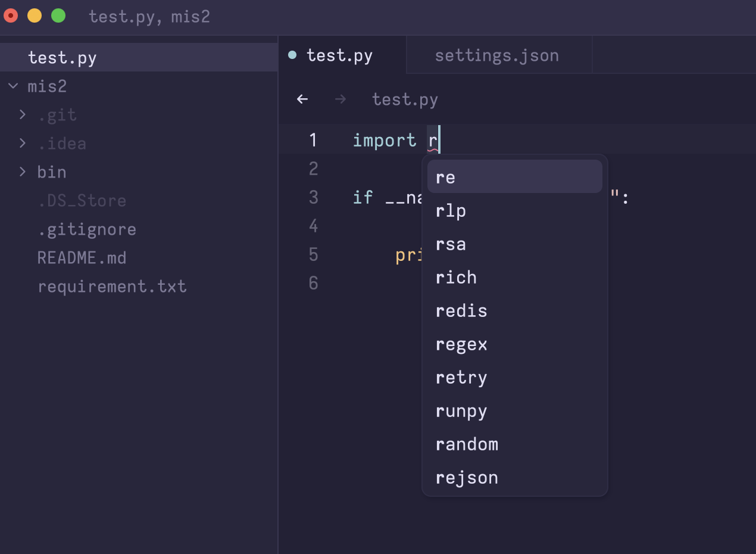Click the back navigation arrow
The image size is (756, 554).
pyautogui.click(x=302, y=99)
